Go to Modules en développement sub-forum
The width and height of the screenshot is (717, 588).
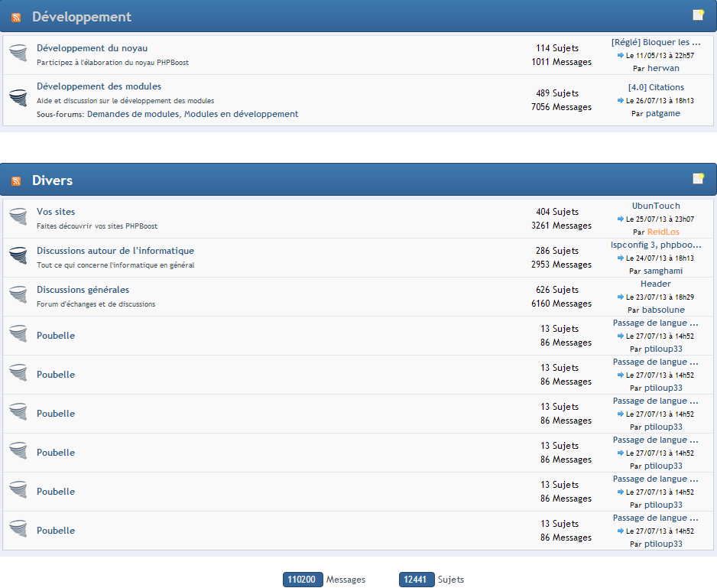click(241, 114)
